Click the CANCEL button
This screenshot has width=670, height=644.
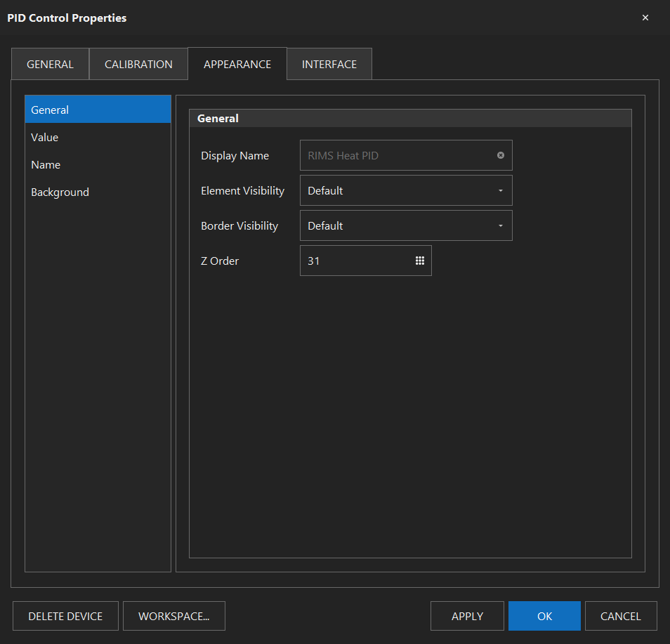click(x=620, y=616)
